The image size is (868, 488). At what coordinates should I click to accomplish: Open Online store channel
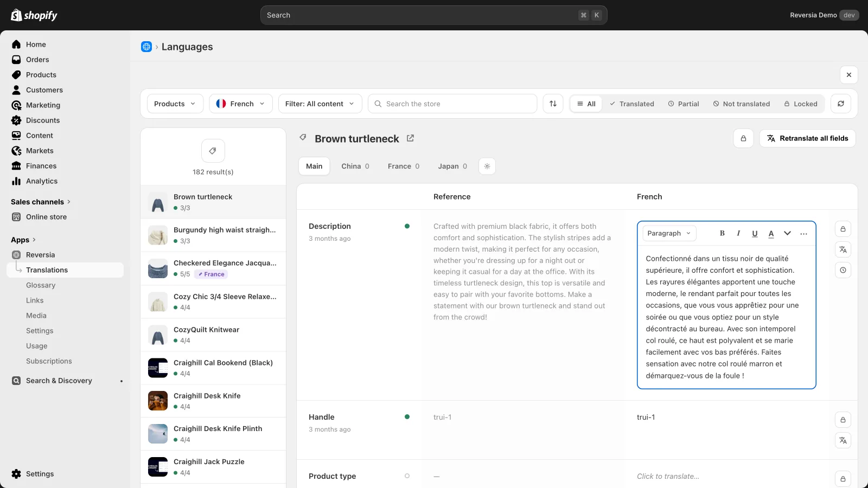click(x=46, y=217)
